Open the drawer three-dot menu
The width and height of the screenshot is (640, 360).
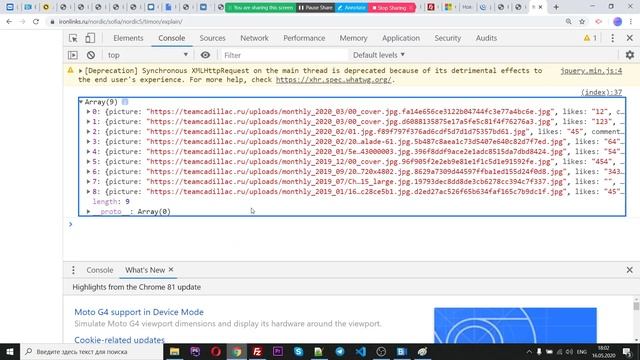(x=73, y=270)
